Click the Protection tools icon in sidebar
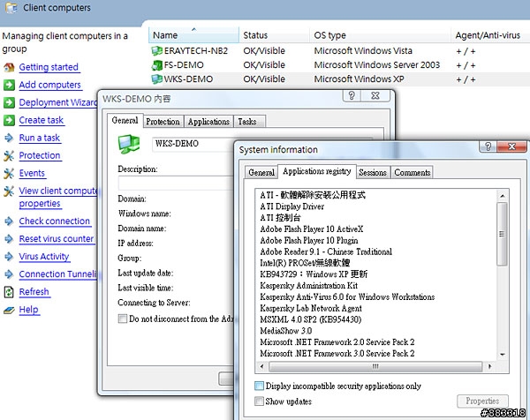The height and width of the screenshot is (420, 530). coord(9,155)
